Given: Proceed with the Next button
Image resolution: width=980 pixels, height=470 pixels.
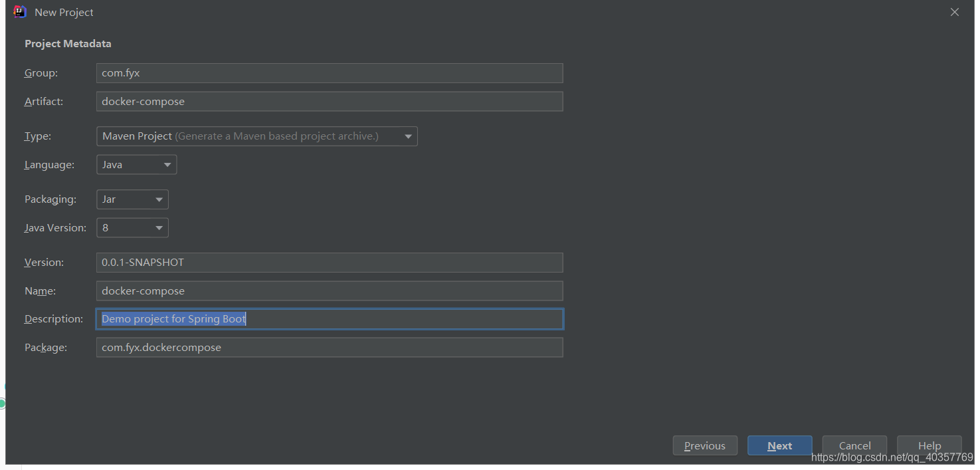Looking at the screenshot, I should 780,445.
